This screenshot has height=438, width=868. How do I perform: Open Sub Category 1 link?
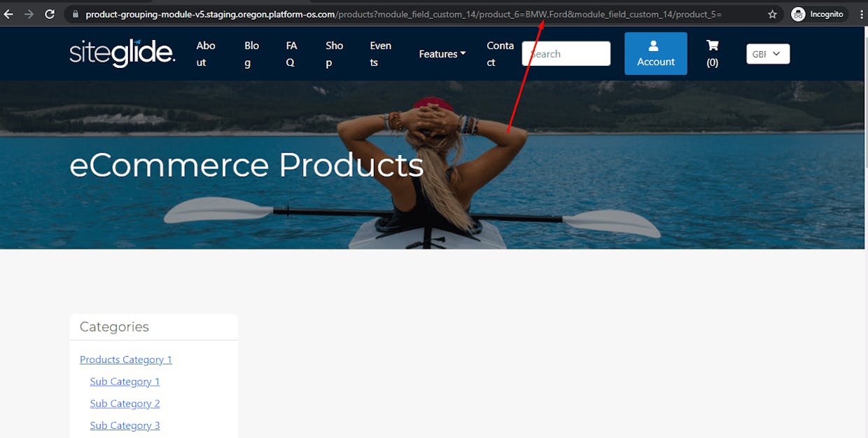(125, 381)
